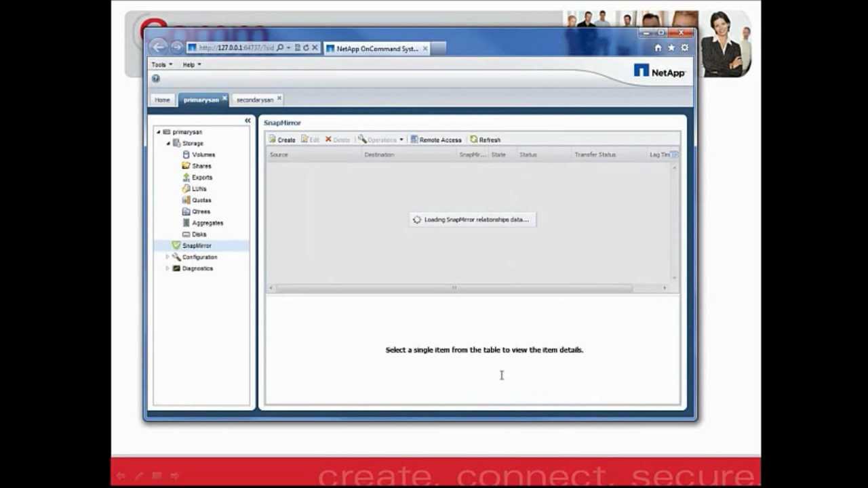The width and height of the screenshot is (868, 488).
Task: Open the Tools menu
Action: click(x=161, y=64)
